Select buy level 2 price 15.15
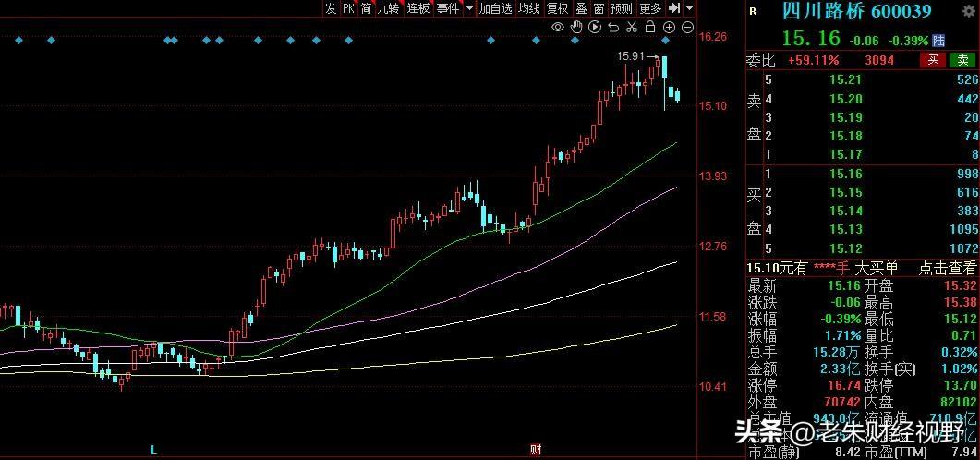This screenshot has width=980, height=460. pyautogui.click(x=846, y=192)
